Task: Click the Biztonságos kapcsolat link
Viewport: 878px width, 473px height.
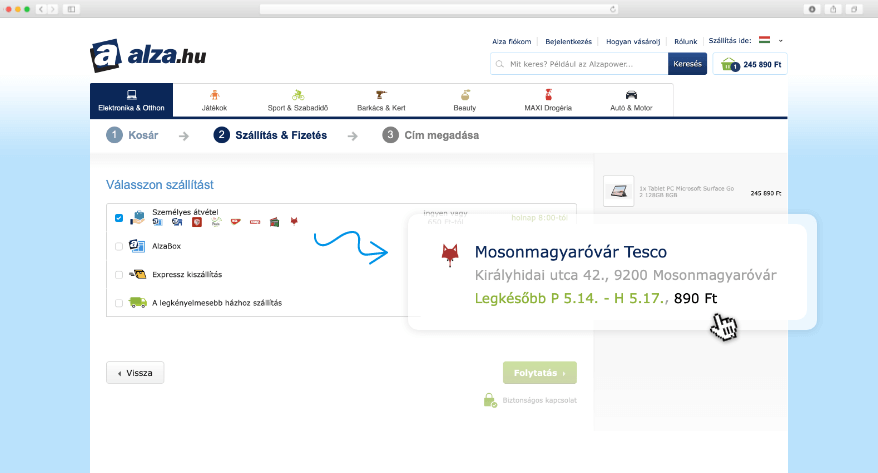Action: pos(540,400)
